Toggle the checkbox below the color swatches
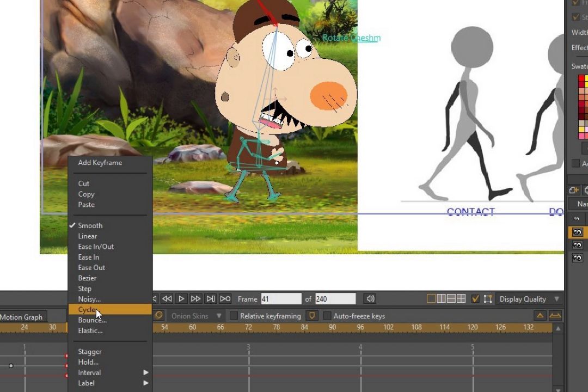The height and width of the screenshot is (392, 588). pos(575,163)
